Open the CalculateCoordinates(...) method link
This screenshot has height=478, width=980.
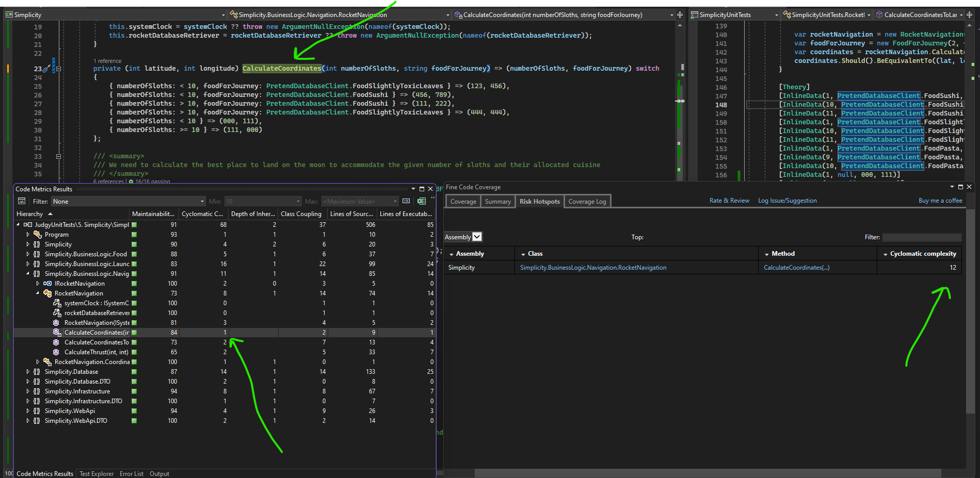coord(796,268)
